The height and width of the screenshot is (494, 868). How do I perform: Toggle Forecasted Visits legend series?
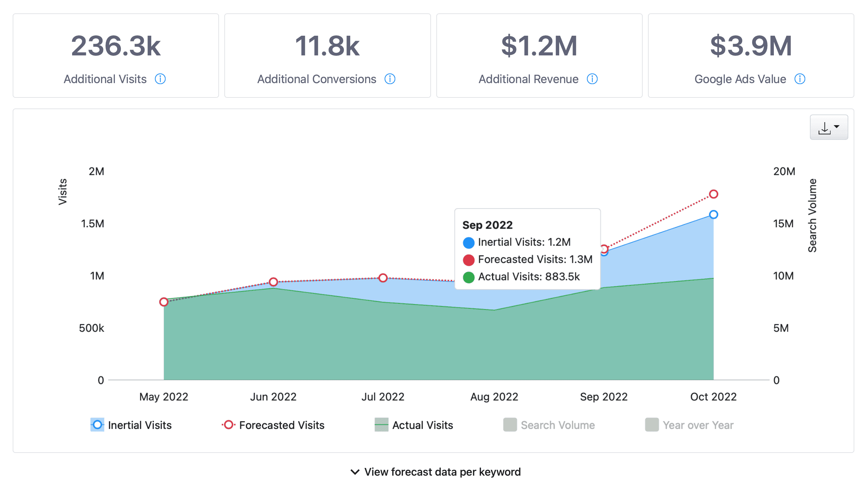[273, 425]
